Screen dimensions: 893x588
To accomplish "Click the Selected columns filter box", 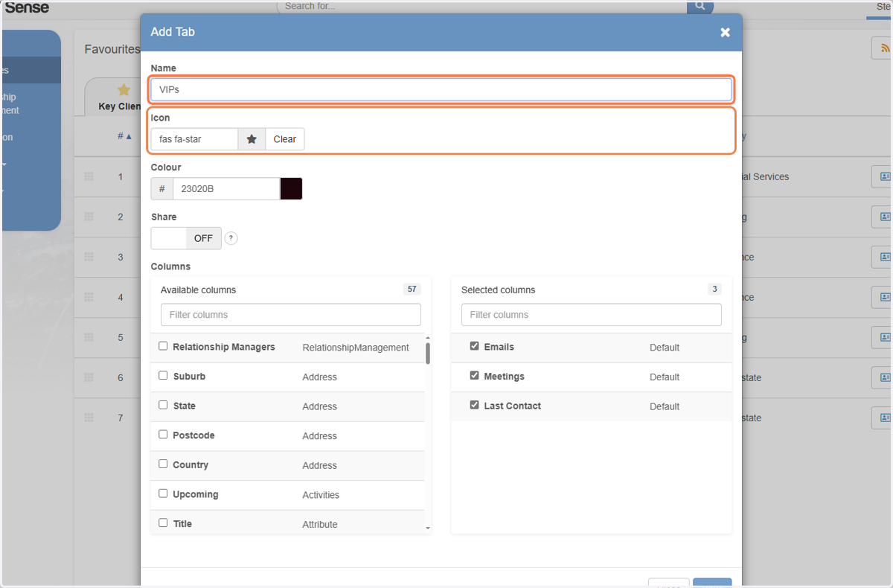I will click(x=592, y=315).
